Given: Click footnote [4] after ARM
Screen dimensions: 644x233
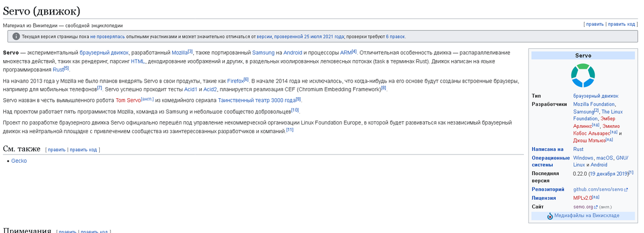Looking at the screenshot, I should [354, 52].
